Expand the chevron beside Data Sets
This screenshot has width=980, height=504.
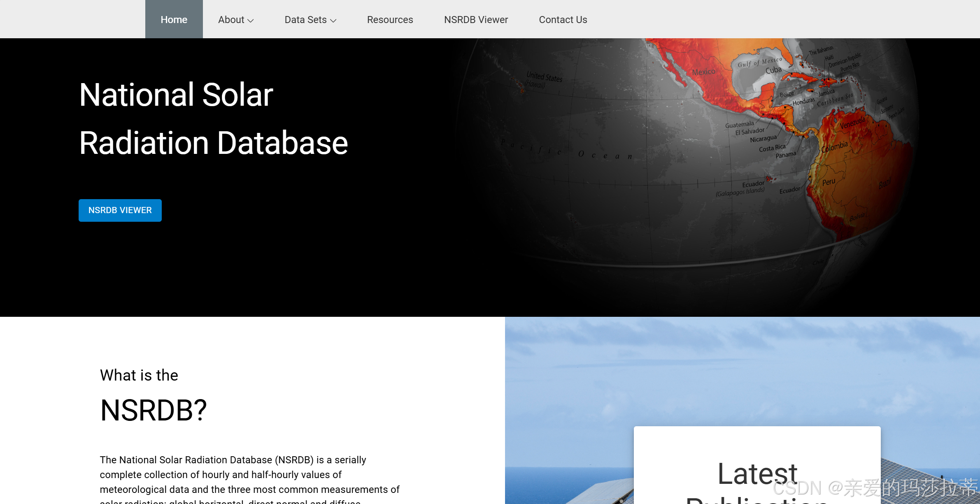[x=333, y=21]
